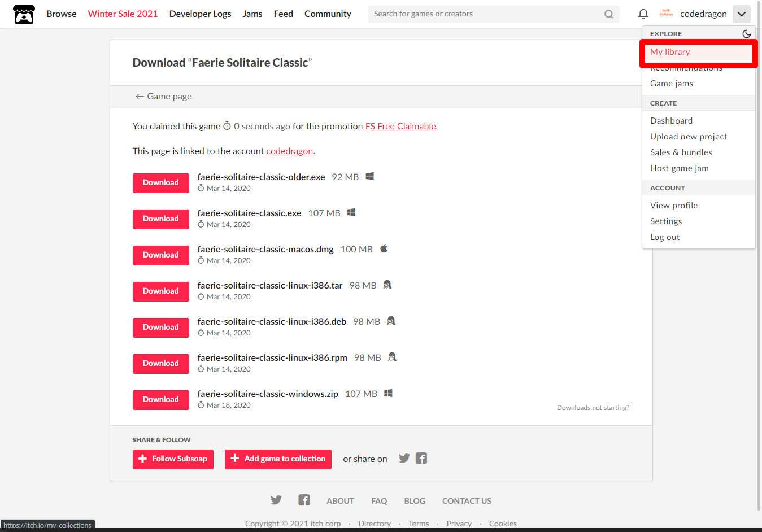Open Feed in navigation
This screenshot has width=762, height=532.
(x=284, y=14)
